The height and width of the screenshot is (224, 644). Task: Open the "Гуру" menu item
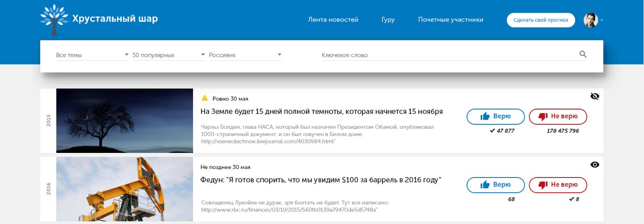[x=388, y=20]
